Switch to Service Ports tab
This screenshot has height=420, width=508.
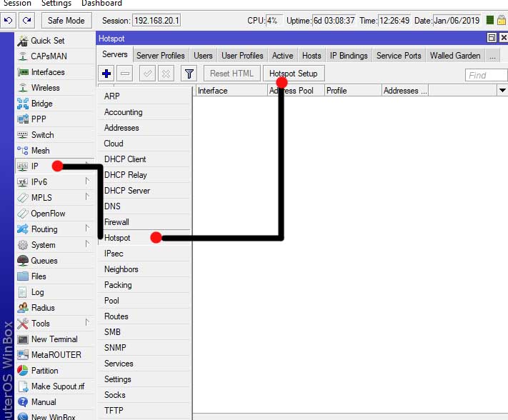click(x=399, y=56)
